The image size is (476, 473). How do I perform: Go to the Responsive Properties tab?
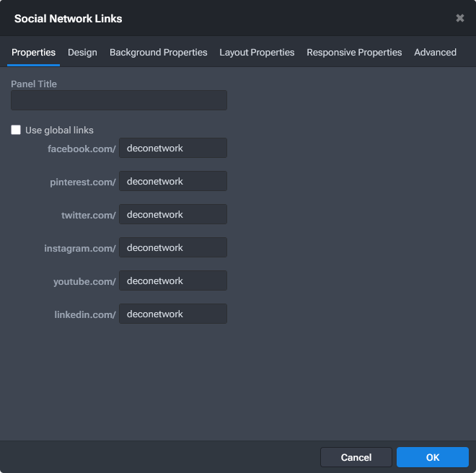pyautogui.click(x=354, y=53)
